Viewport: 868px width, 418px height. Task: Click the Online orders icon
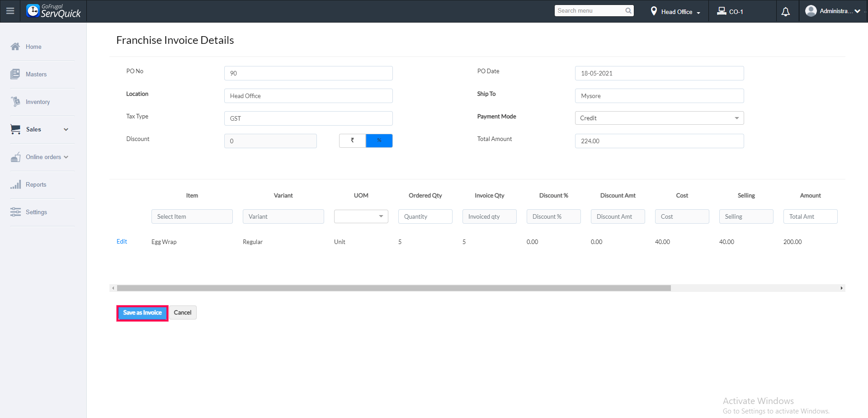(x=15, y=157)
